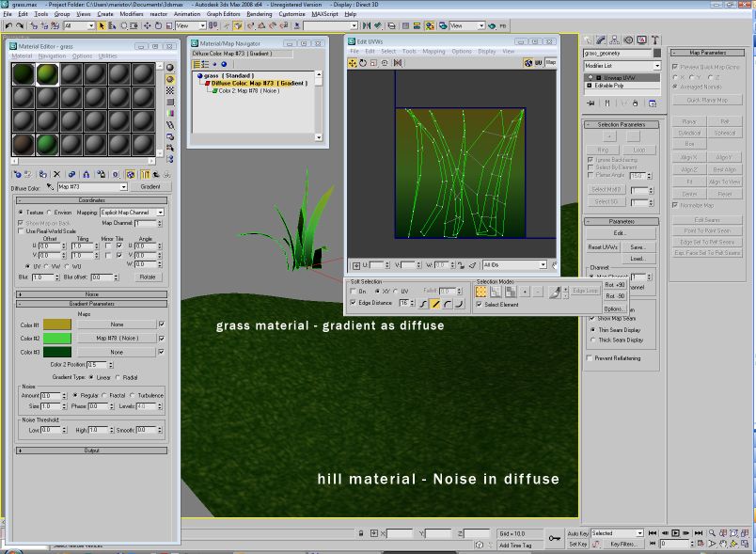
Task: Click selection lock padlock icon in status bar
Action: pos(361,533)
